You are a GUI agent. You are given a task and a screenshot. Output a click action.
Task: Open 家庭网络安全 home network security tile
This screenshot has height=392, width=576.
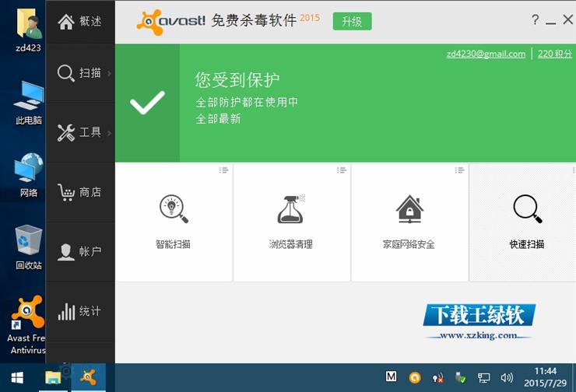[409, 222]
